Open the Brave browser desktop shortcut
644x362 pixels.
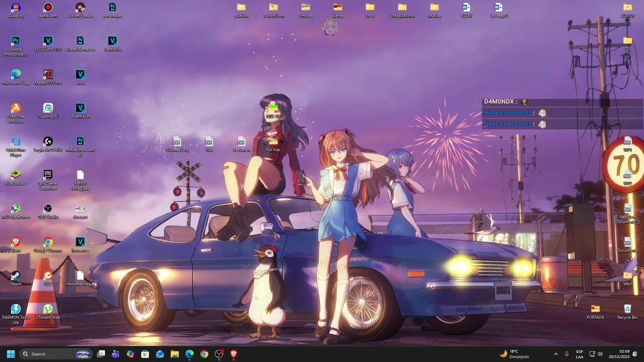(x=16, y=245)
